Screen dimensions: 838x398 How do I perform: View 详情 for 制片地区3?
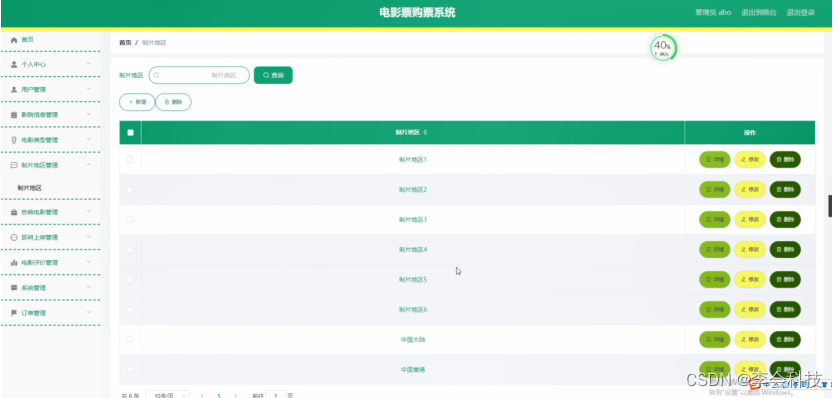point(715,220)
